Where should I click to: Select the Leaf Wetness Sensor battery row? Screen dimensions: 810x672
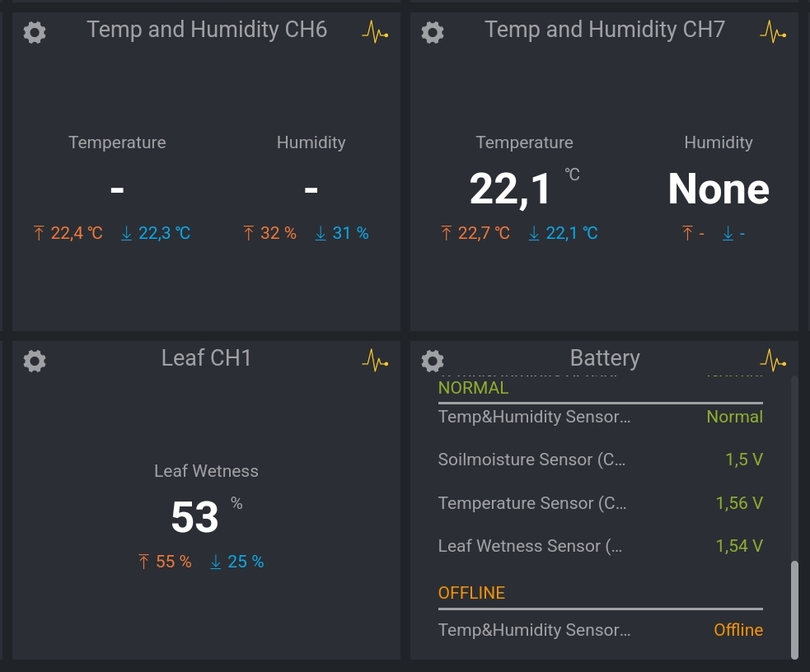click(x=600, y=546)
